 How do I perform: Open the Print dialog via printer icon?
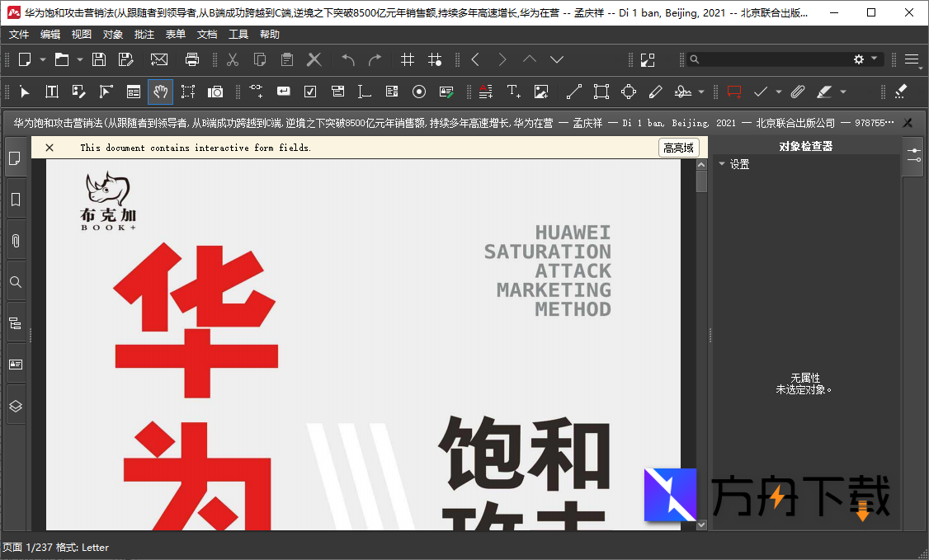(x=191, y=59)
